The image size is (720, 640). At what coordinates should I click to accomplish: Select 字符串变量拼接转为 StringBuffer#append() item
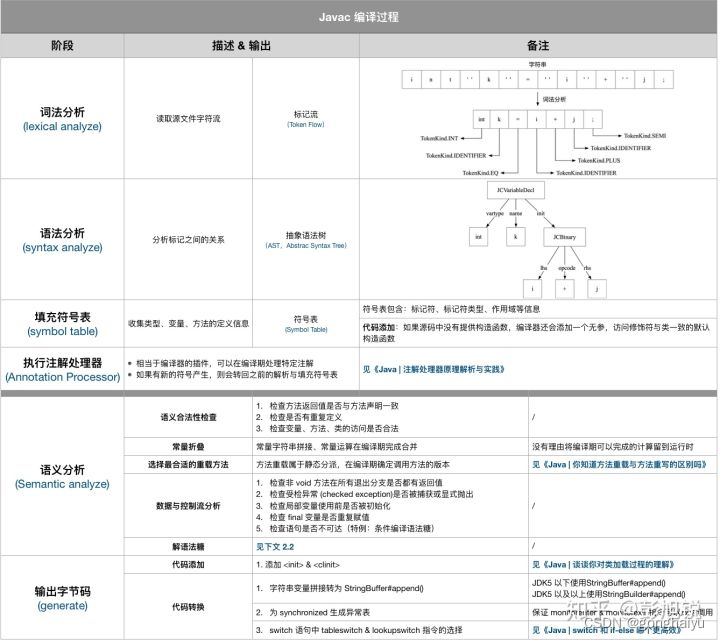tap(346, 588)
